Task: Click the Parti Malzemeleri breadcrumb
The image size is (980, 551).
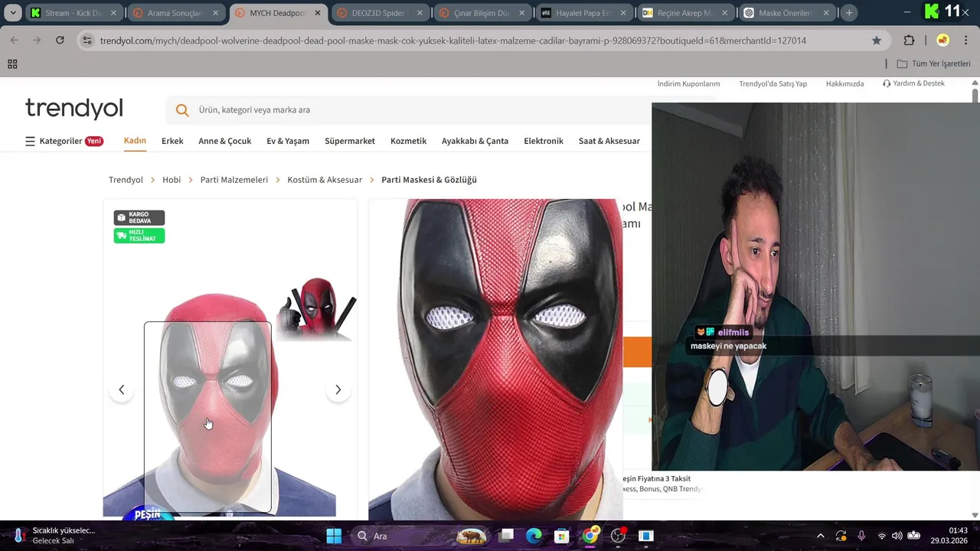Action: click(234, 180)
